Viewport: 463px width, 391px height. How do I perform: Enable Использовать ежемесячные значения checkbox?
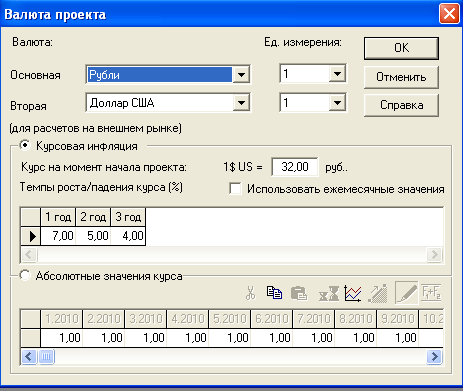pyautogui.click(x=235, y=189)
